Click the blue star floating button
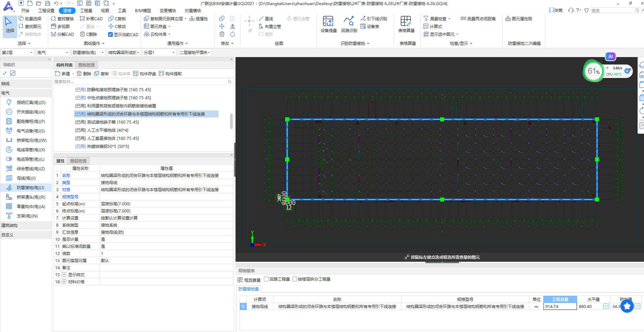Screen dimensions: 644x332 pyautogui.click(x=627, y=306)
